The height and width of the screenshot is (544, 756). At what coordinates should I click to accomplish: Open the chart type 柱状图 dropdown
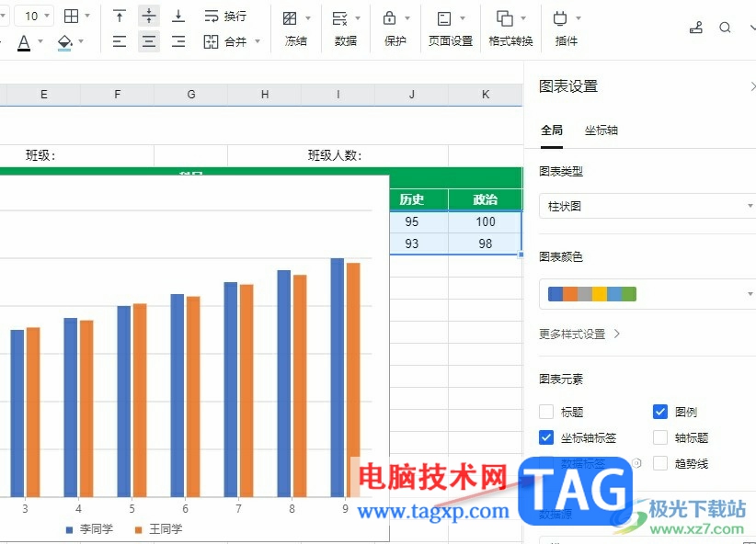coord(647,206)
